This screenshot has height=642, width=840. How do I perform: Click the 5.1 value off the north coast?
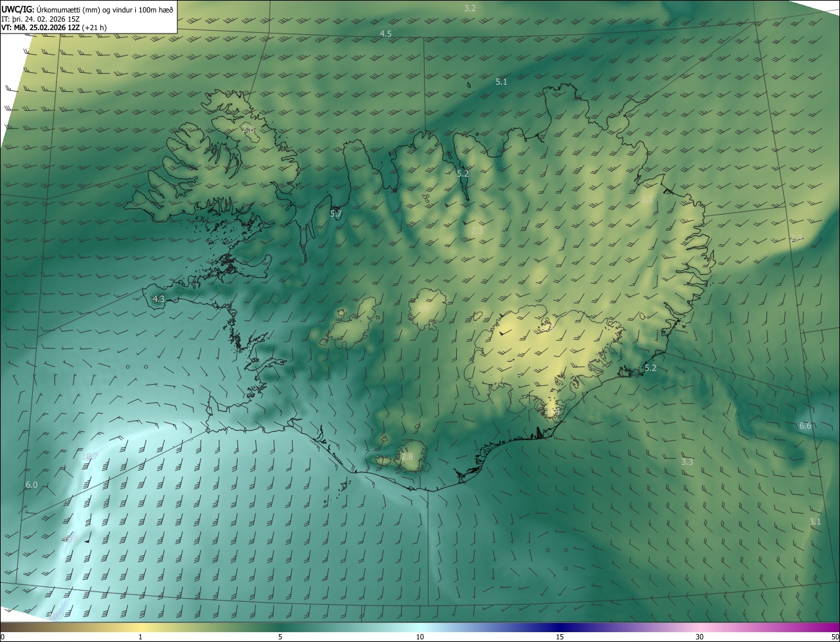[x=501, y=81]
